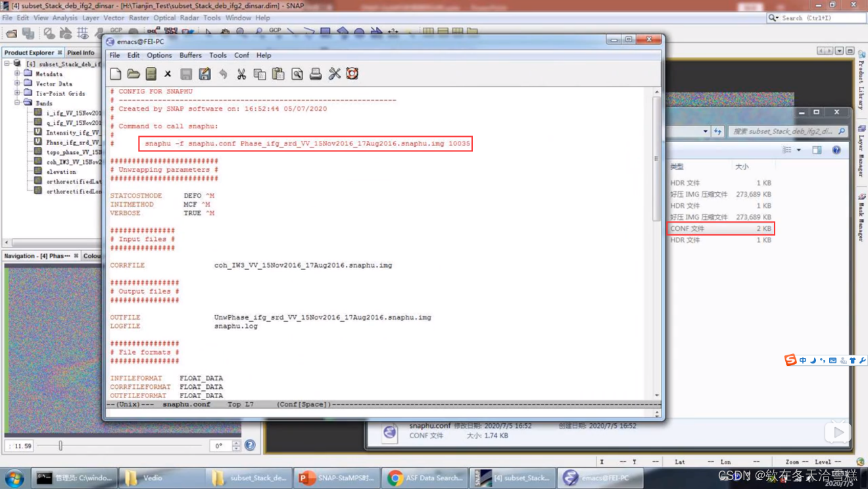Viewport: 868px width, 489px height.
Task: Select the Phase_ifg_srd_VV band in tree
Action: click(68, 142)
